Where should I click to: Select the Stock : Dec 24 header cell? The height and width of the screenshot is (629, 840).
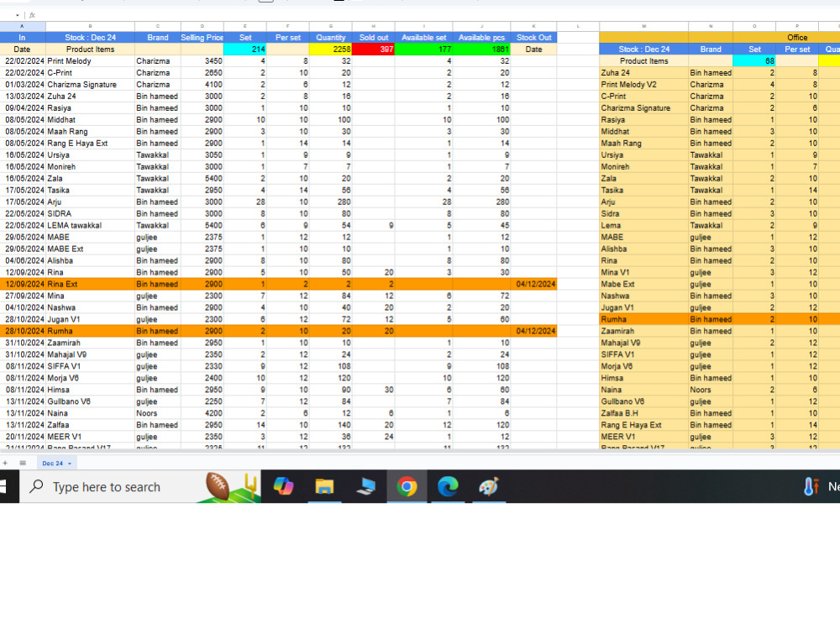point(90,38)
